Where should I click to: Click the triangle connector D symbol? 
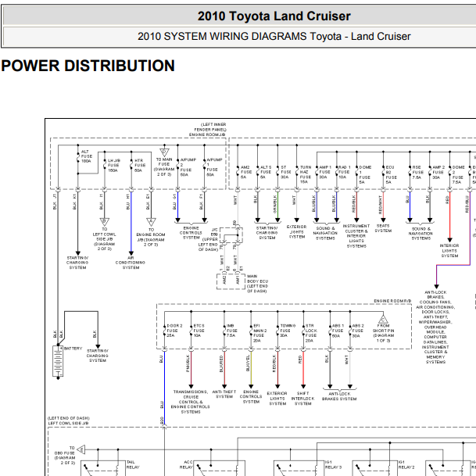(164, 152)
